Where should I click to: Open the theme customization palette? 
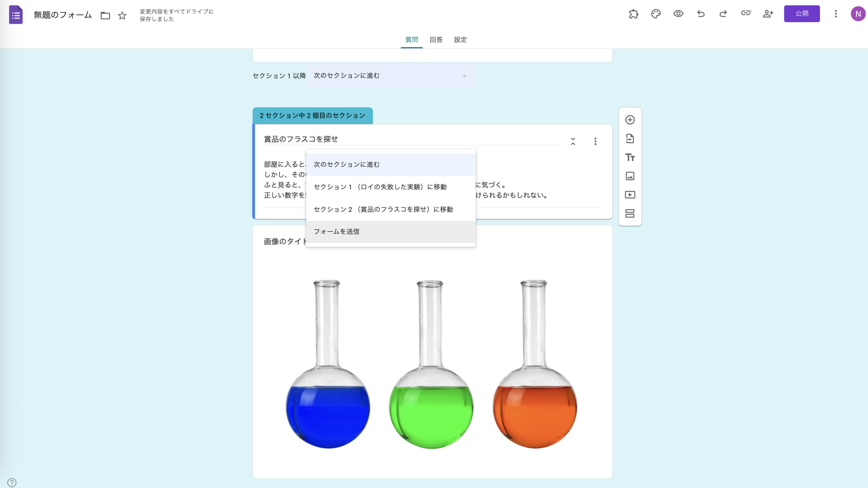[x=656, y=14]
